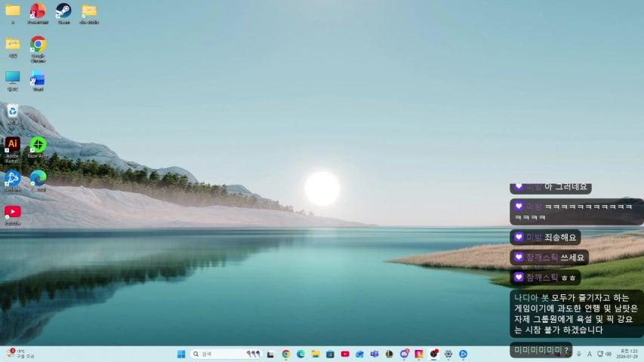644x362 pixels.
Task: Open the clock and date panel
Action: (x=627, y=354)
